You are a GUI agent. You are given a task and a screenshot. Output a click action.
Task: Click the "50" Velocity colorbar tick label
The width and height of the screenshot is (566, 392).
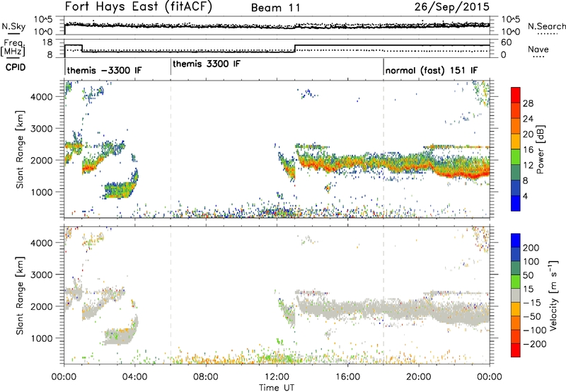coord(528,275)
